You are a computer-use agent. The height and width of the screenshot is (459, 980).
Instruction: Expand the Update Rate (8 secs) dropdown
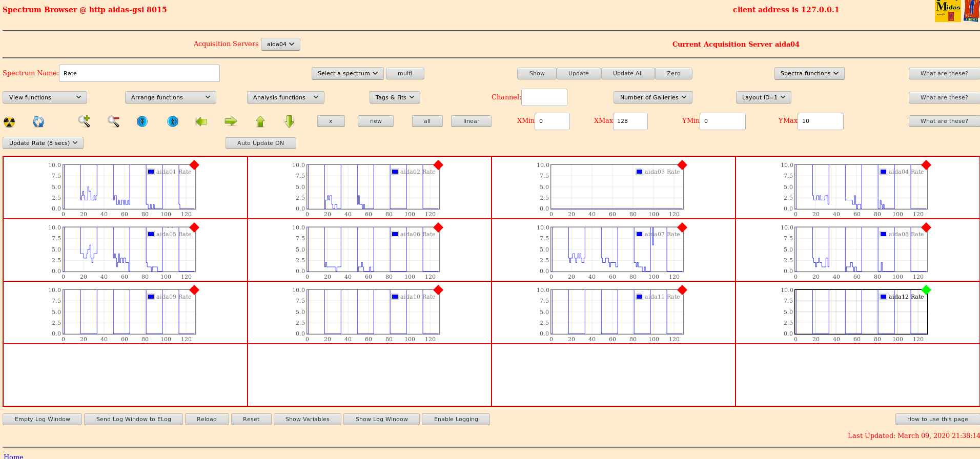click(43, 143)
